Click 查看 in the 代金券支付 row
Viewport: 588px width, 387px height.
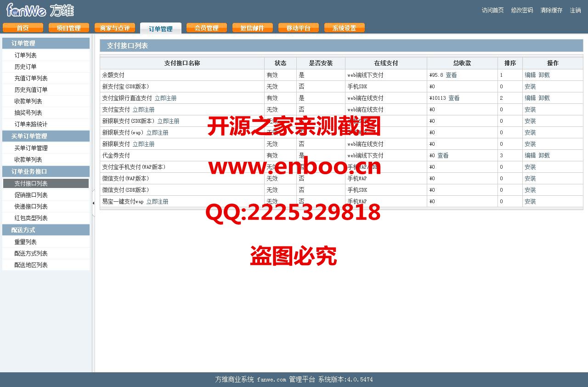[x=443, y=155]
